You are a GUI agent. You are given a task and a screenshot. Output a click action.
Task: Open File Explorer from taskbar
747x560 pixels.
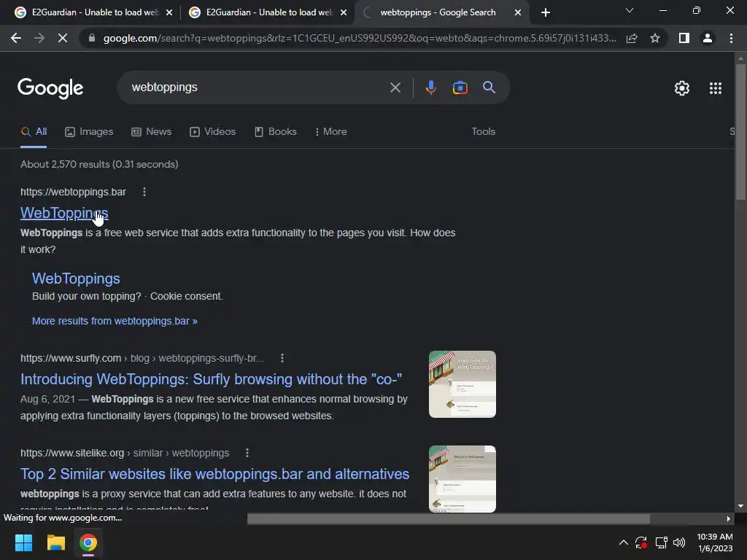[x=55, y=542]
